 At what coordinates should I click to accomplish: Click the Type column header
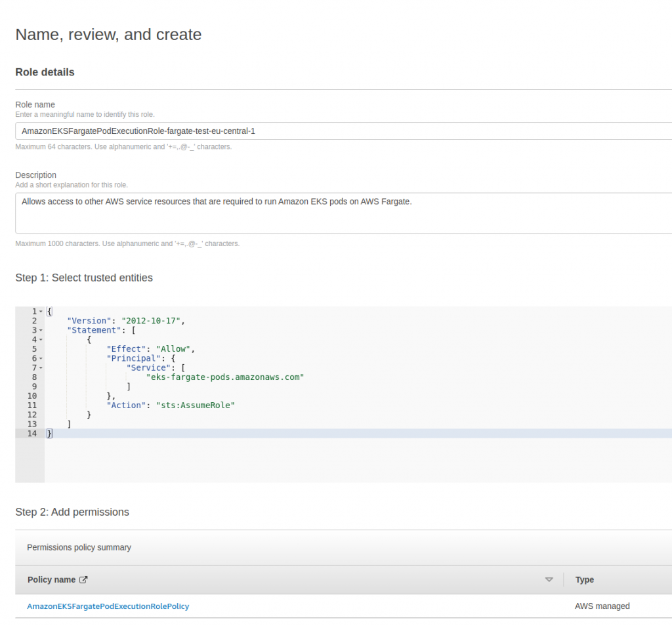(x=584, y=579)
